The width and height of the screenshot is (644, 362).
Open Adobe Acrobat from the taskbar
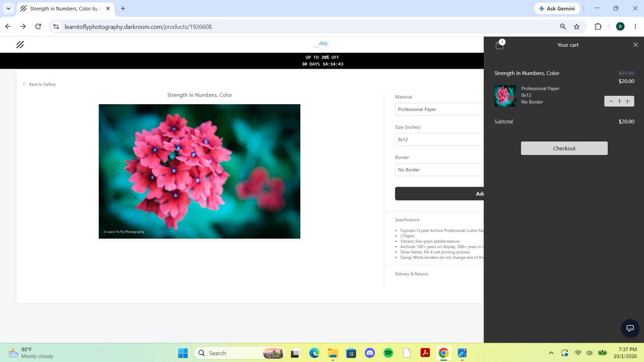click(x=425, y=353)
